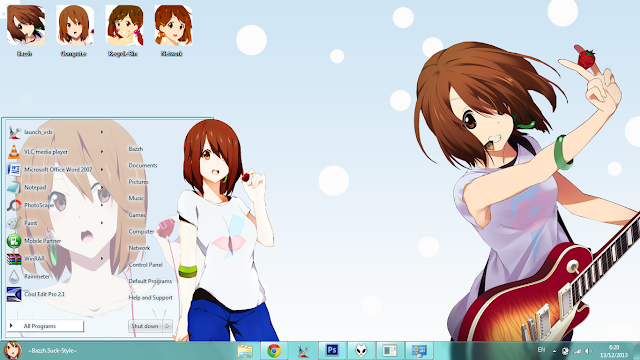Expand VLC media player recent items arrow
This screenshot has height=360, width=640.
[x=102, y=152]
